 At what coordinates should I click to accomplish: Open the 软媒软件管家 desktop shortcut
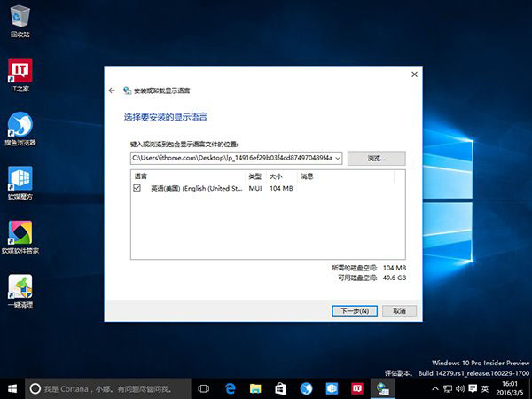pos(20,237)
